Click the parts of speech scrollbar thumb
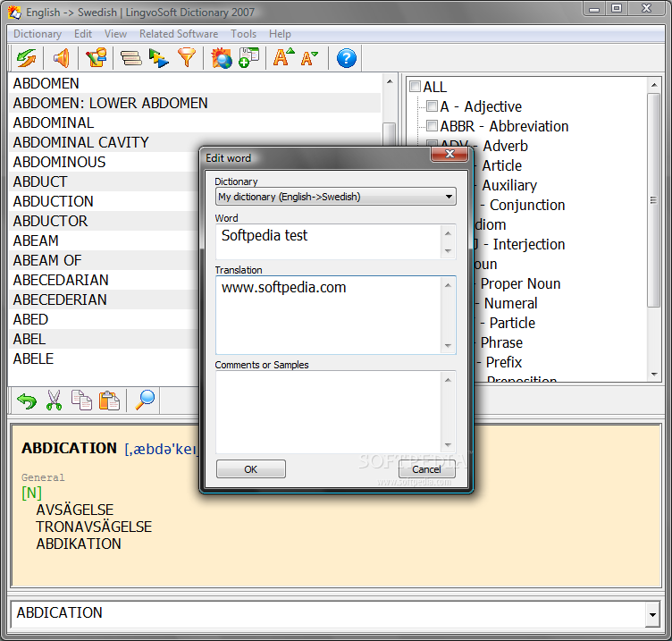The height and width of the screenshot is (641, 672). click(x=653, y=200)
